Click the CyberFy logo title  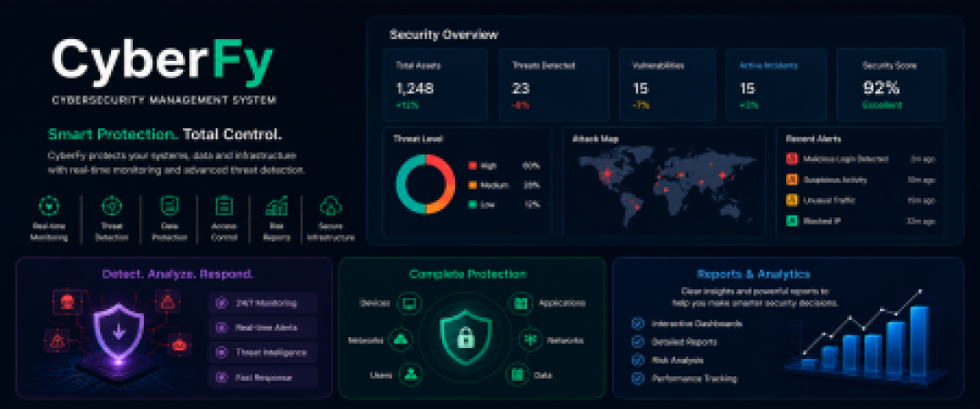(163, 63)
